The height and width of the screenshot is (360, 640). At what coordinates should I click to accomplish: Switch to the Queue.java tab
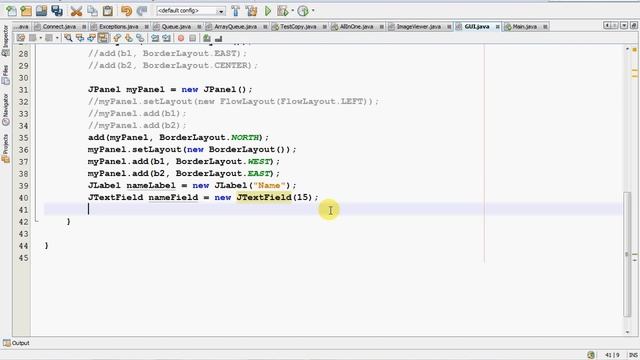(x=176, y=27)
